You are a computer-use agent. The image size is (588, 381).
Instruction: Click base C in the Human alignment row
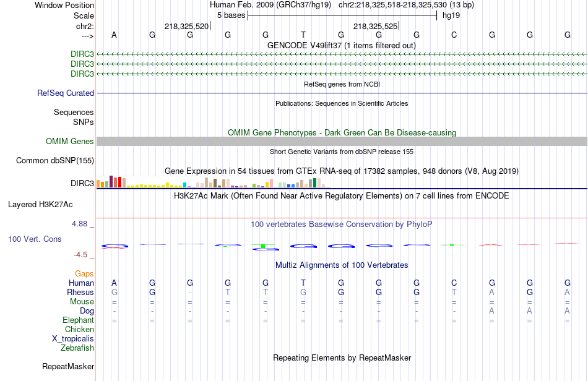pyautogui.click(x=454, y=283)
